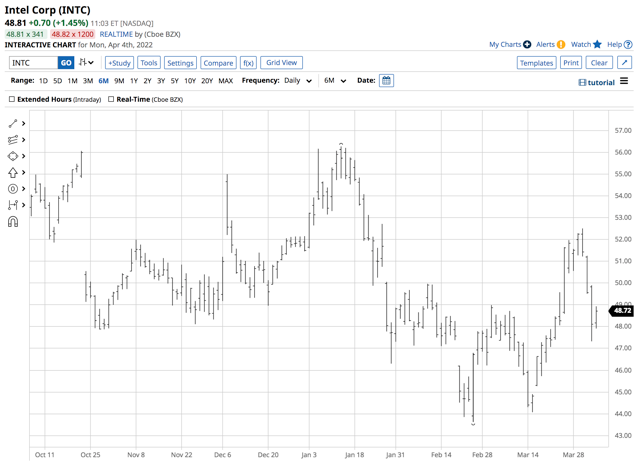Expand the circular annotation options chevron
Screen dimensions: 640x463
click(24, 189)
